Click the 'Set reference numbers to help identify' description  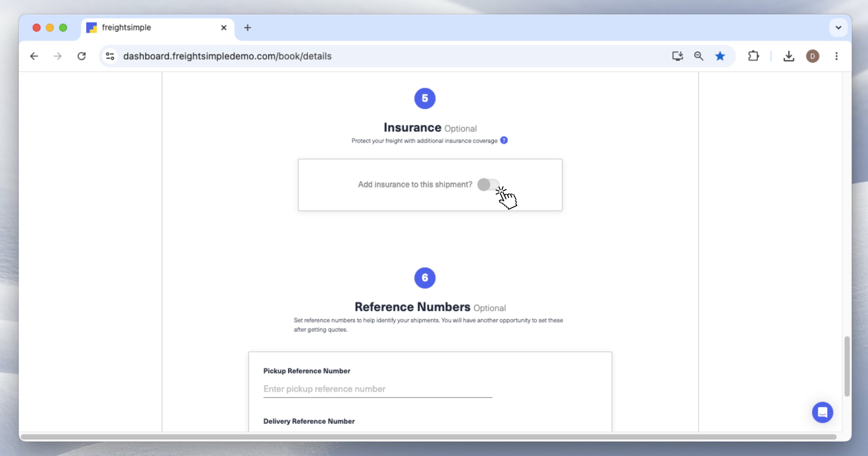428,325
